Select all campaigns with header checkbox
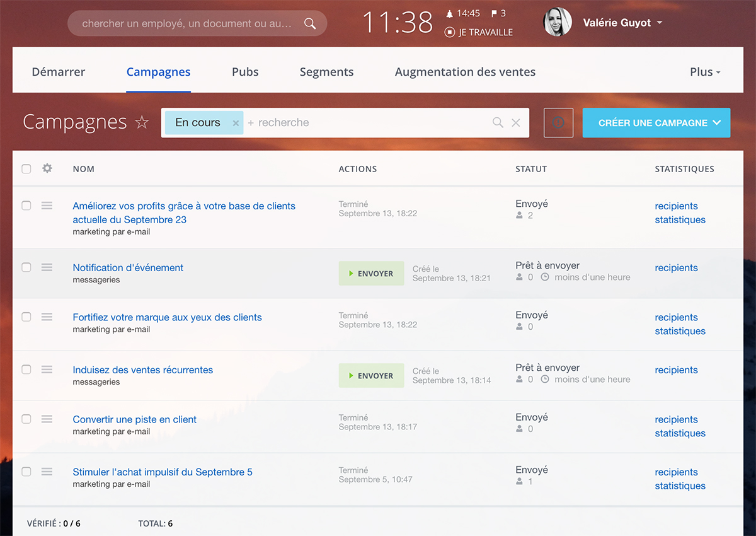Image resolution: width=756 pixels, height=536 pixels. click(26, 168)
